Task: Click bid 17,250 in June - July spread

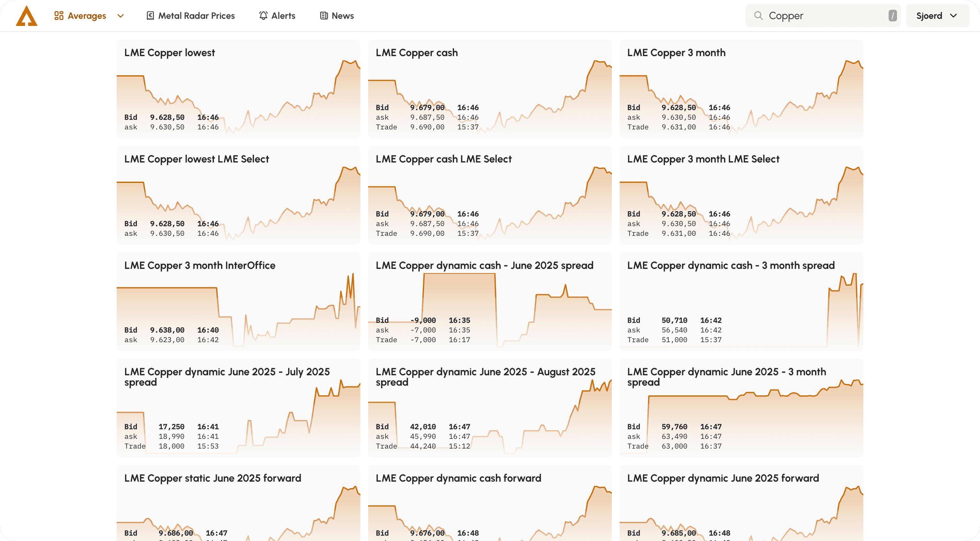Action: pyautogui.click(x=171, y=427)
